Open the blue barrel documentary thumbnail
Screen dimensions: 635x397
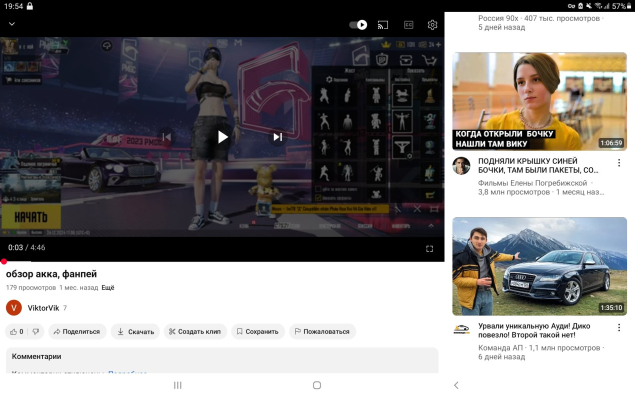coord(539,101)
